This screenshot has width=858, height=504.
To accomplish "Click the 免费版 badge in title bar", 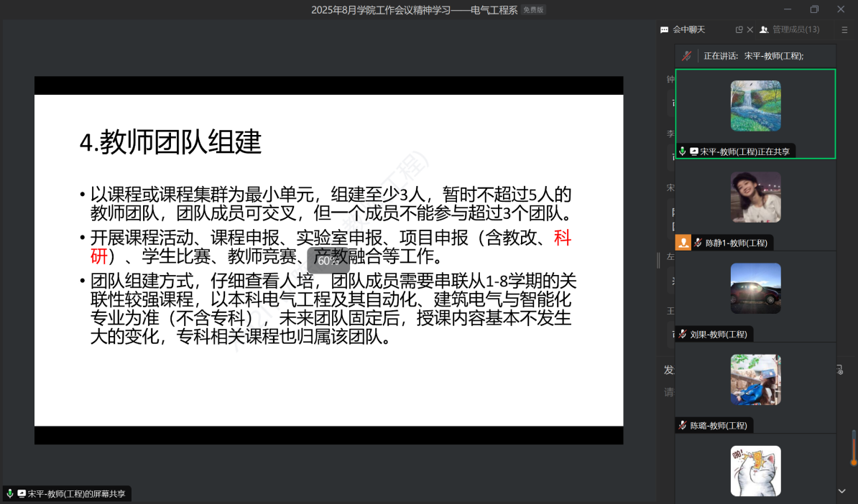I will pos(534,10).
